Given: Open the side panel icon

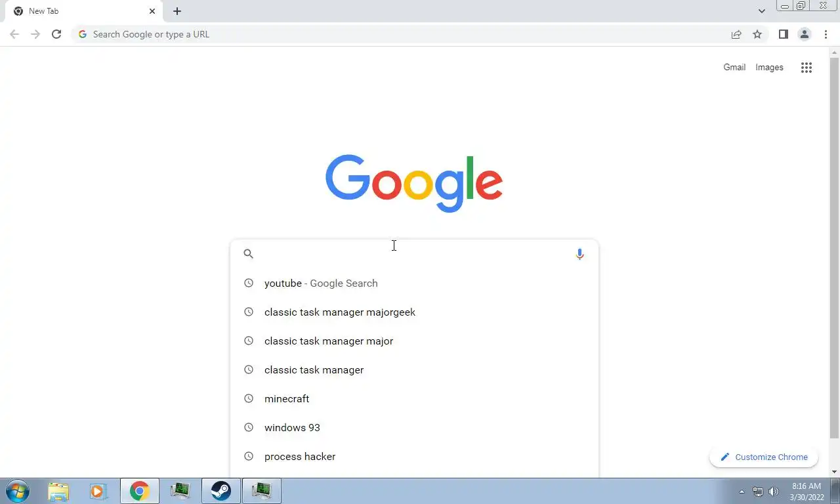Looking at the screenshot, I should coord(783,34).
